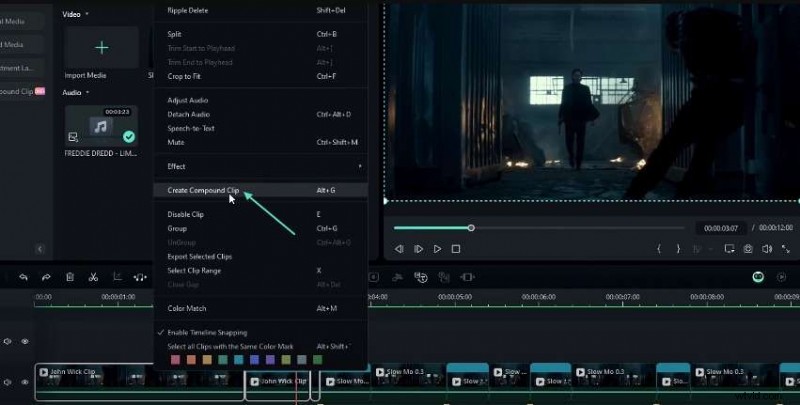This screenshot has width=800, height=405.
Task: Click the plus icon to import media
Action: (102, 47)
